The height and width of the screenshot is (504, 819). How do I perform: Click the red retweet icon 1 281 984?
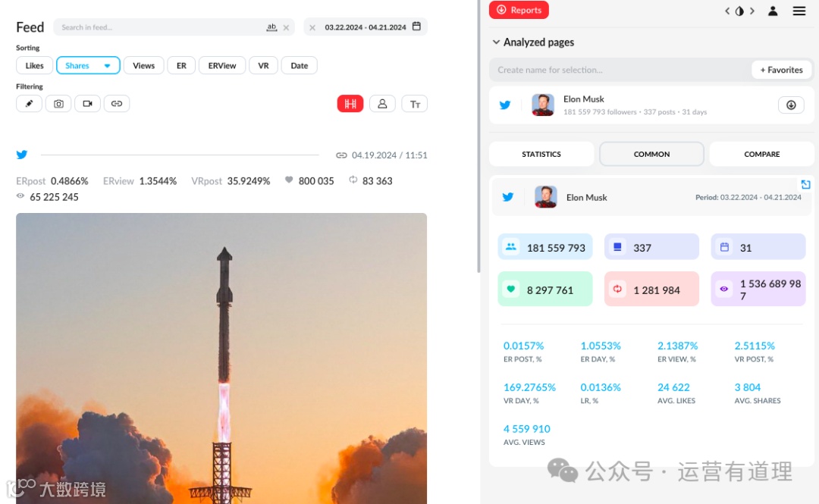click(617, 289)
